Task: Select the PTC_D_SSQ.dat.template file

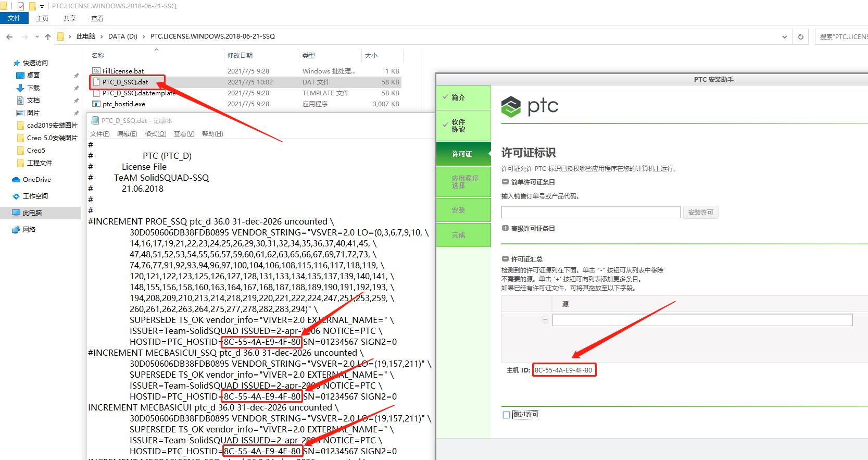Action: point(139,93)
